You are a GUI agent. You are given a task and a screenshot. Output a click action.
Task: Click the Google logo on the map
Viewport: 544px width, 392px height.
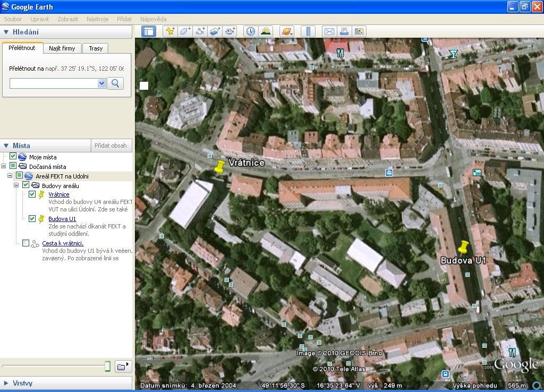516,364
